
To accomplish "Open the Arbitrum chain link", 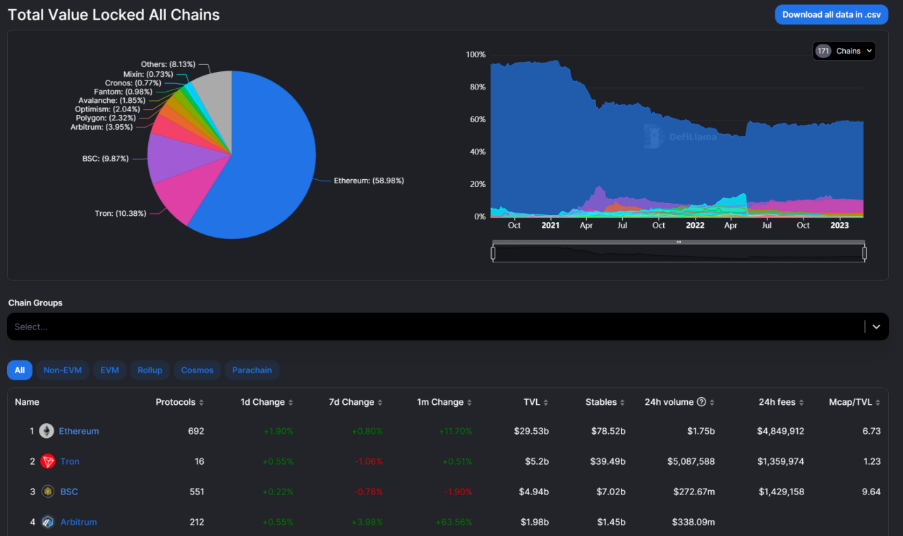I will coord(79,522).
